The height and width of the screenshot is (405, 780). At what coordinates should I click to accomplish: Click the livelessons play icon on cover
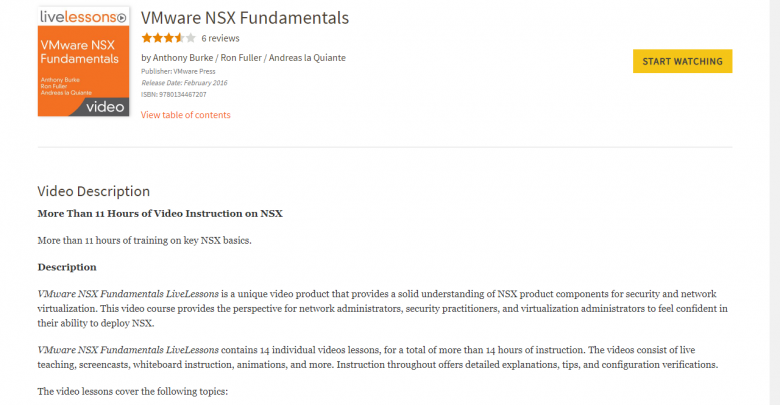[122, 18]
